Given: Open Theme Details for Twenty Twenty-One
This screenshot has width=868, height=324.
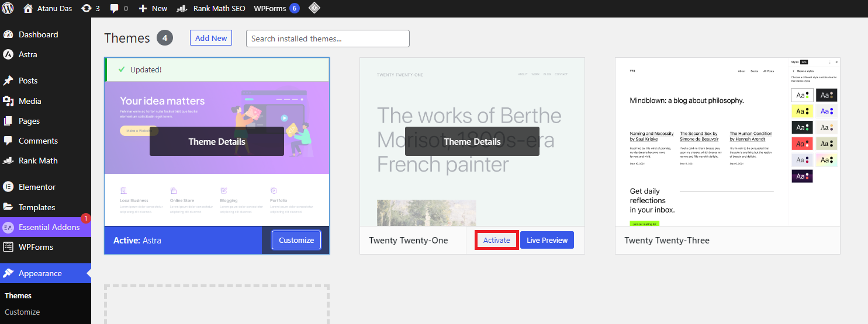Looking at the screenshot, I should click(x=472, y=141).
